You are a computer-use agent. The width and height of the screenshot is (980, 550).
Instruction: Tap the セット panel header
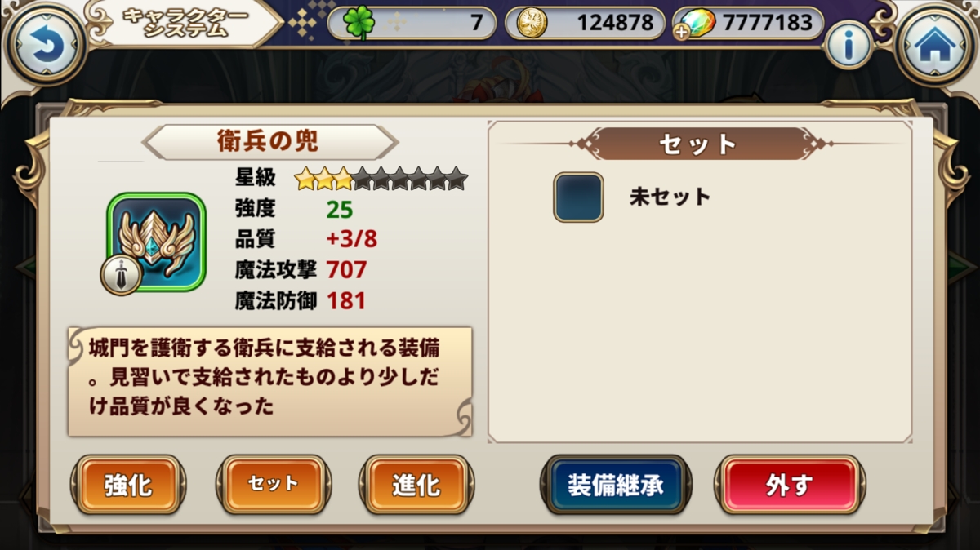(698, 144)
